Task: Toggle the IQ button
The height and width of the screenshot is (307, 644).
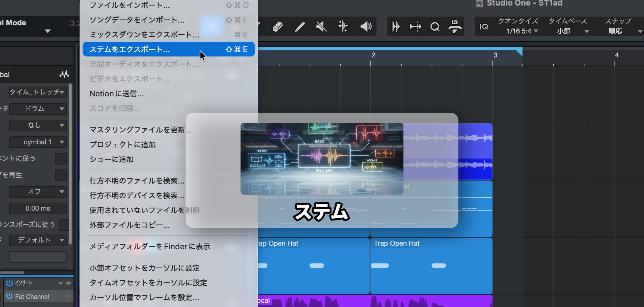Action: click(x=484, y=27)
